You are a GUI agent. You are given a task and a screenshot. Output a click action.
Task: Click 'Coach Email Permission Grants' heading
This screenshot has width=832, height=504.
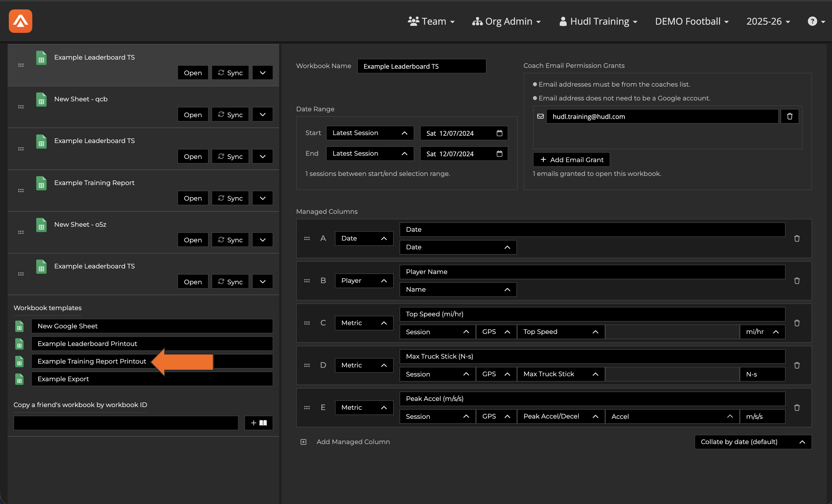tap(574, 66)
